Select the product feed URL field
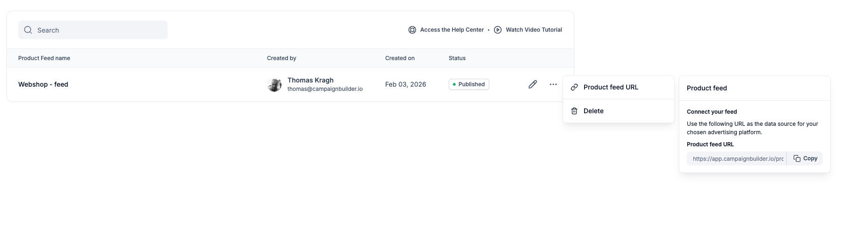The height and width of the screenshot is (233, 868). pyautogui.click(x=737, y=158)
